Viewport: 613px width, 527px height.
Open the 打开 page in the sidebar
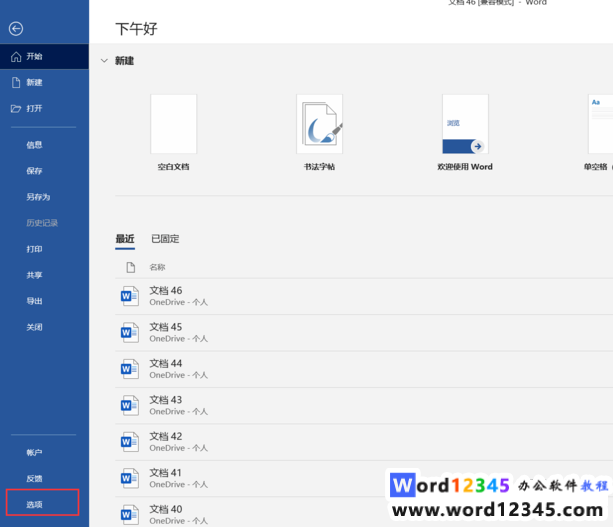(x=45, y=108)
